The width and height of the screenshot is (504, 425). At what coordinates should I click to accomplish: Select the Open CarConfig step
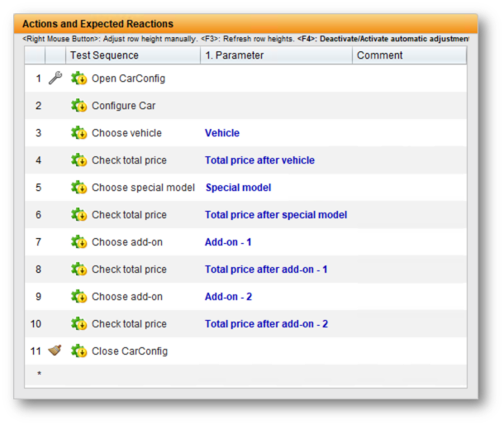128,79
